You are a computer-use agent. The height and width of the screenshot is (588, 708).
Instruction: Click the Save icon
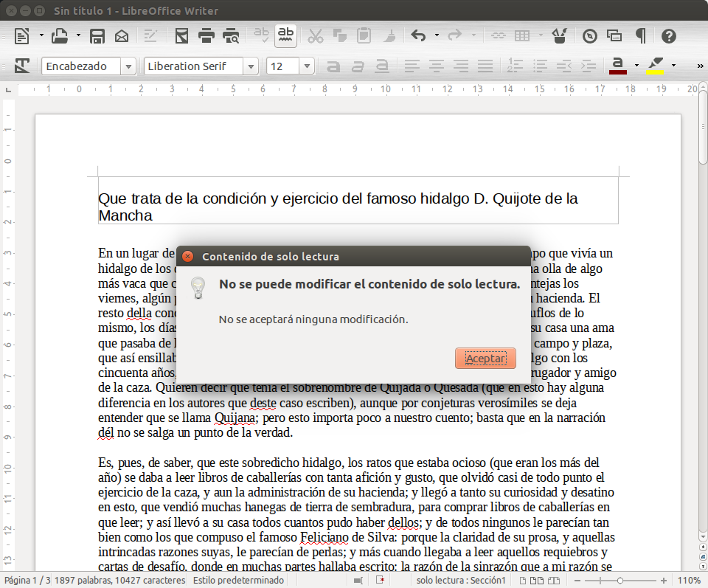97,35
